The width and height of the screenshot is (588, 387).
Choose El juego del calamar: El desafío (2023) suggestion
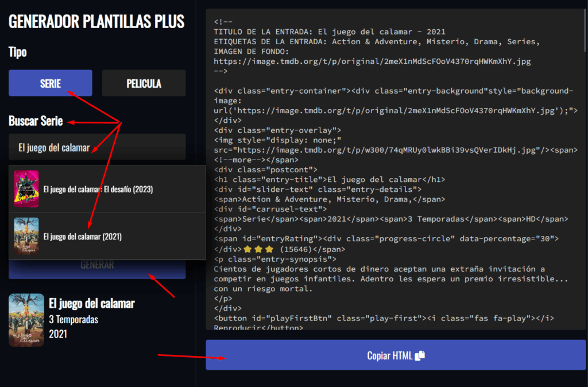107,189
